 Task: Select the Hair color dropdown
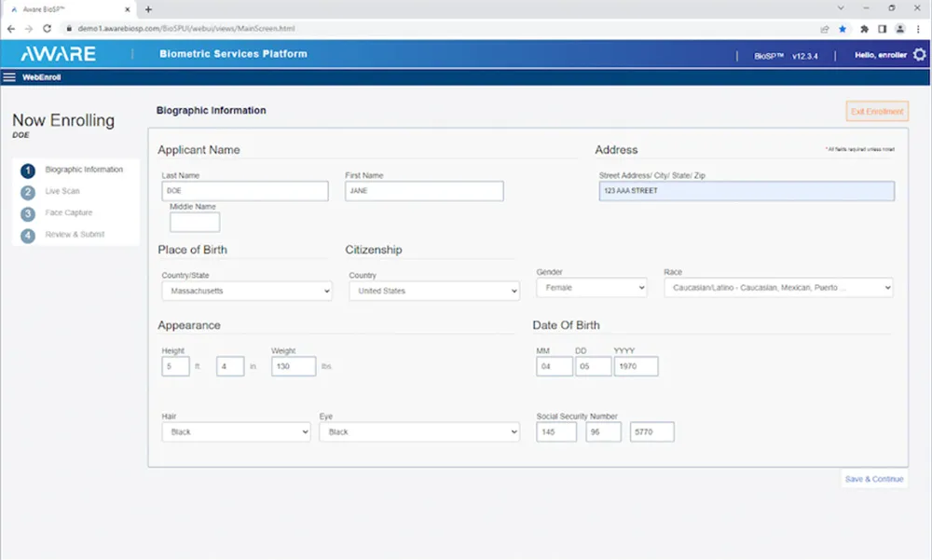click(x=235, y=432)
